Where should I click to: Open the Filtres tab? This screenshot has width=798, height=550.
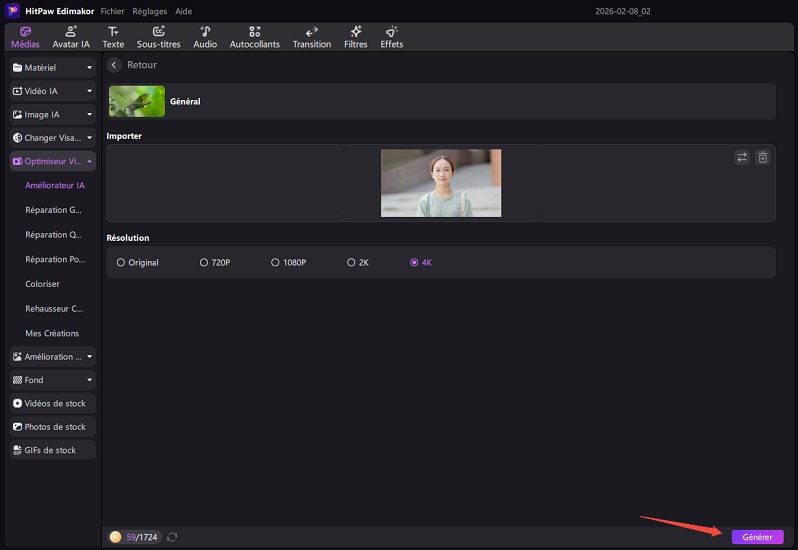[x=355, y=37]
